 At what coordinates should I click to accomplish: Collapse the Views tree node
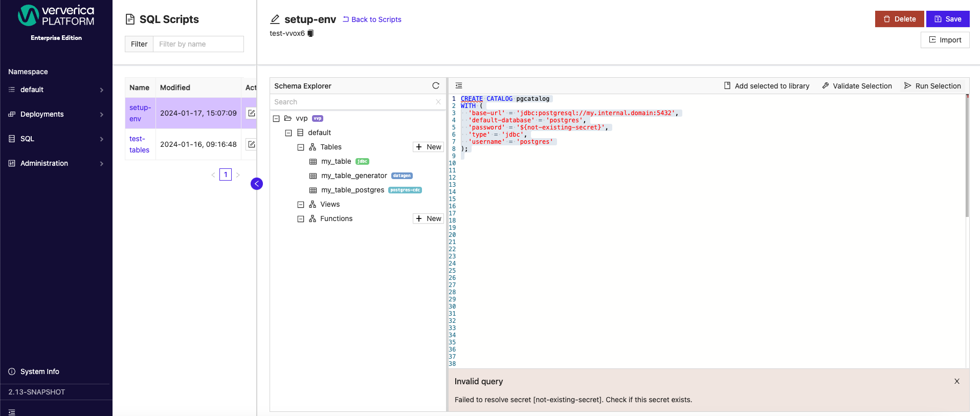[301, 205]
